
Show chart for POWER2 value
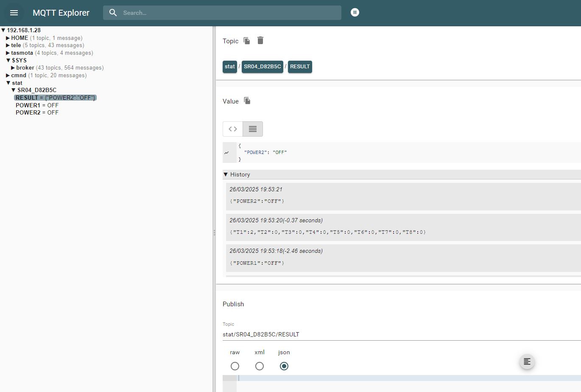(x=226, y=152)
